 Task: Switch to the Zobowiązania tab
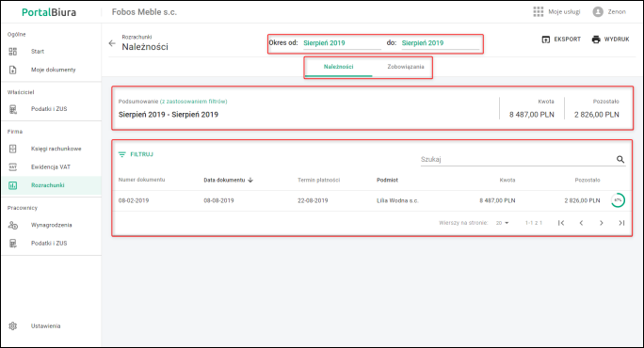pyautogui.click(x=406, y=67)
